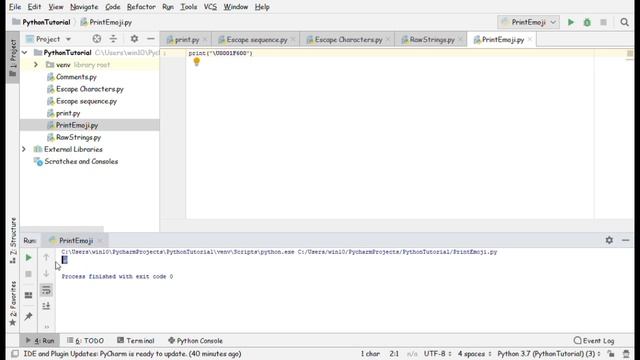The height and width of the screenshot is (360, 640).
Task: Click the yellow lightbulb intention icon
Action: 197,62
